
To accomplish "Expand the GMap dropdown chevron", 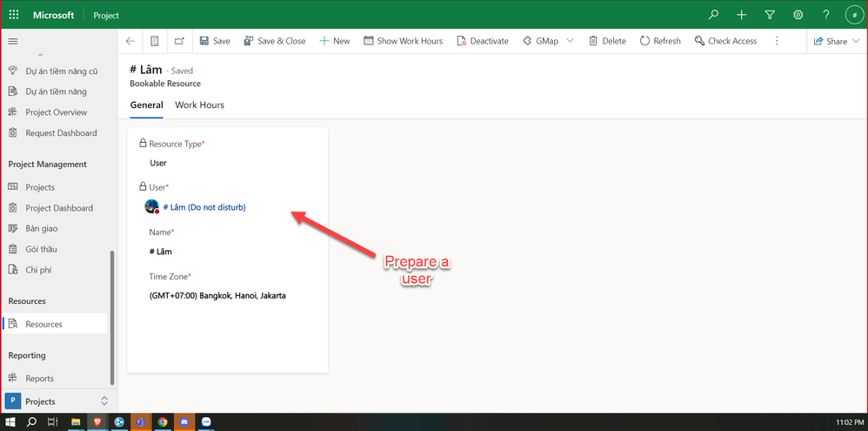I will 571,41.
